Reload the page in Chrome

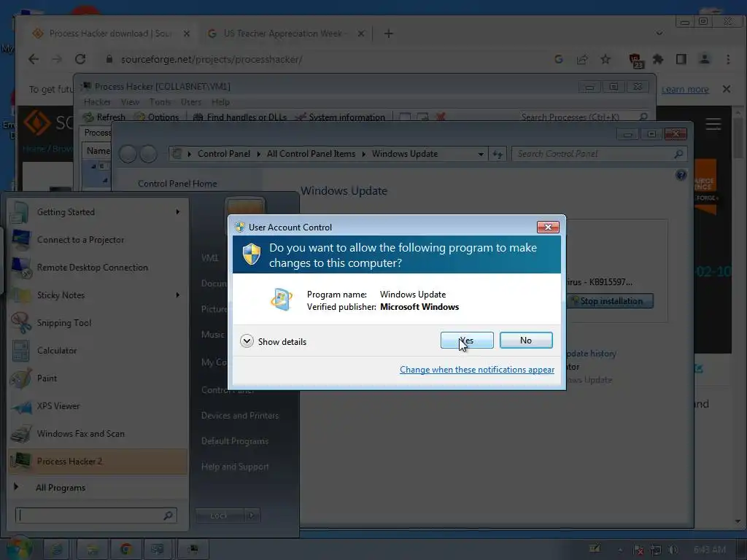80,59
